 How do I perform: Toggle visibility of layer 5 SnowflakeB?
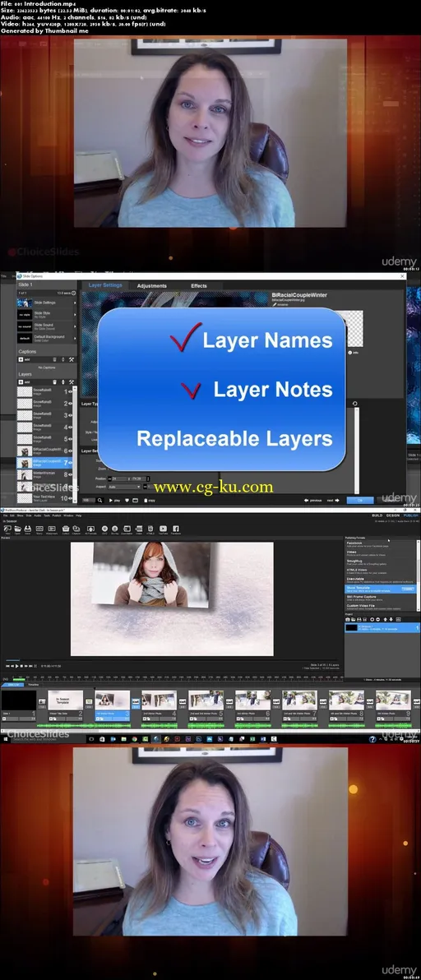[72, 439]
